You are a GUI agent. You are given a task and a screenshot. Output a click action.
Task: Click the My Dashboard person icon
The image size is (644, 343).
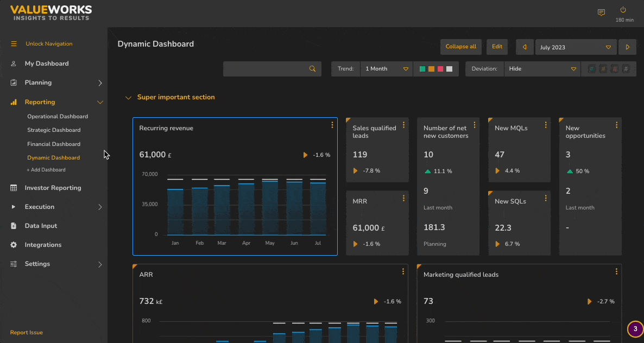[14, 63]
